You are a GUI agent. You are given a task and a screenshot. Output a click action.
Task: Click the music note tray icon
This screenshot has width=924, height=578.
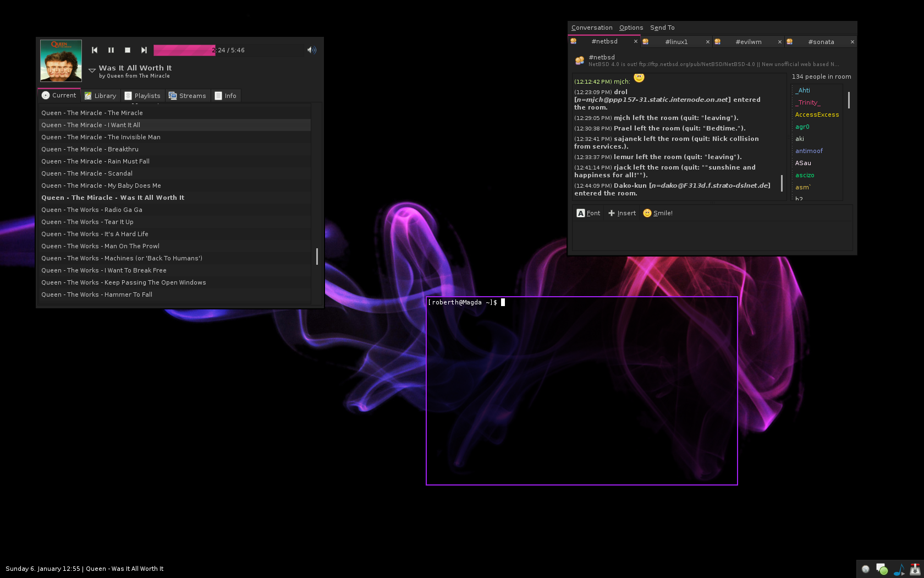[899, 569]
